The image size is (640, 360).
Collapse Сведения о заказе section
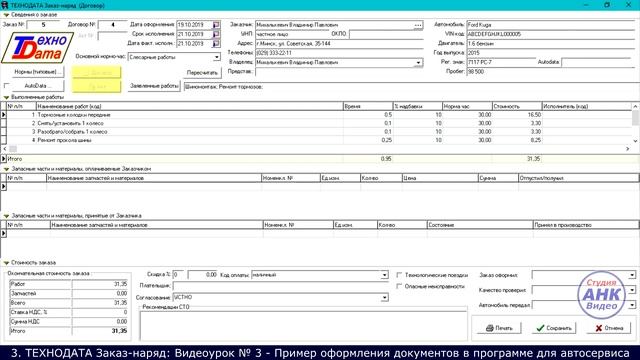[6, 15]
